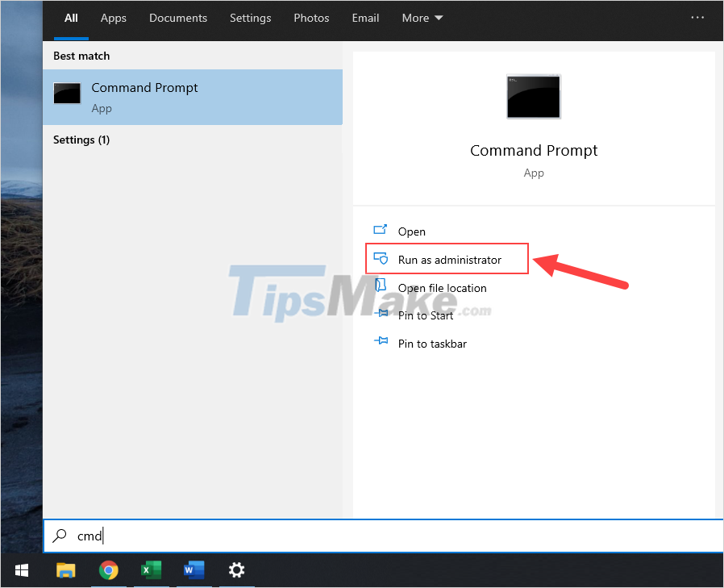Screen dimensions: 724x588
Task: Click the Run as administrator shield icon
Action: pos(381,259)
